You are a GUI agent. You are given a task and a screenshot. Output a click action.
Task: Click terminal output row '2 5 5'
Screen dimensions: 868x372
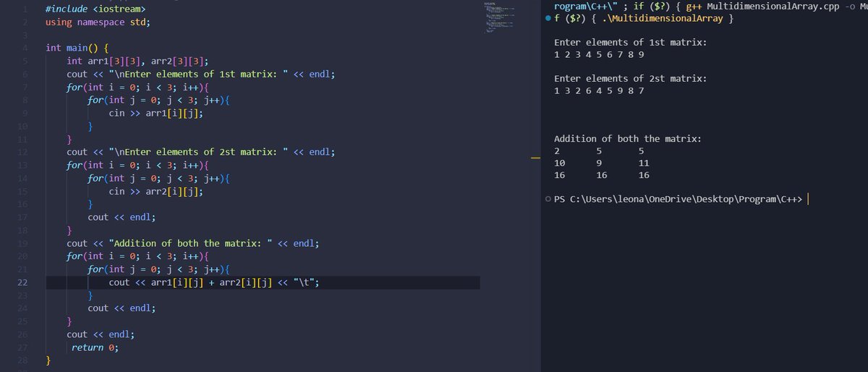pyautogui.click(x=599, y=151)
